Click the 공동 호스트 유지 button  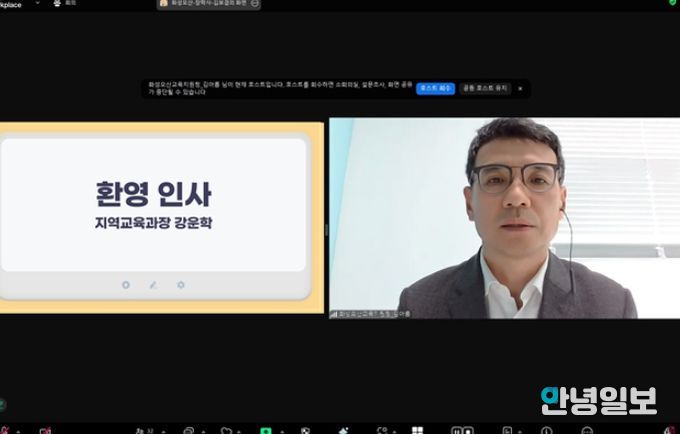tap(485, 88)
